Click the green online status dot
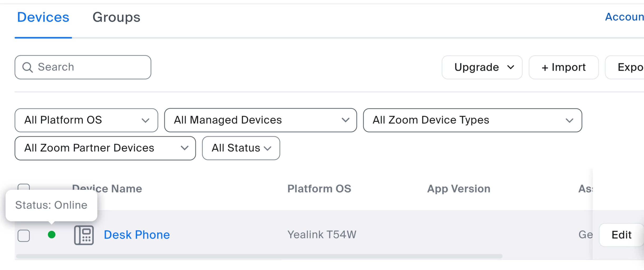Viewport: 644px width, 270px height. pos(52,235)
